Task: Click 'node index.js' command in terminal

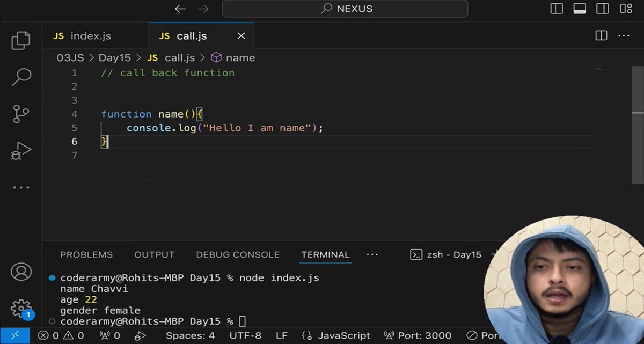Action: coord(279,278)
